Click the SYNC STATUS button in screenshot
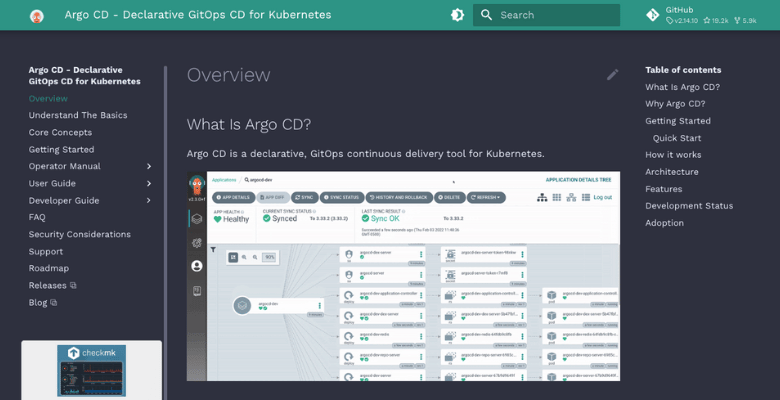Image resolution: width=780 pixels, height=400 pixels. pos(342,198)
